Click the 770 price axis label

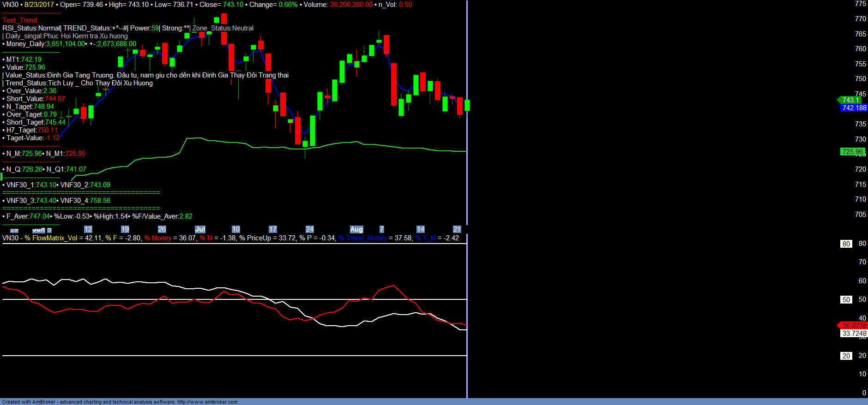tap(860, 19)
